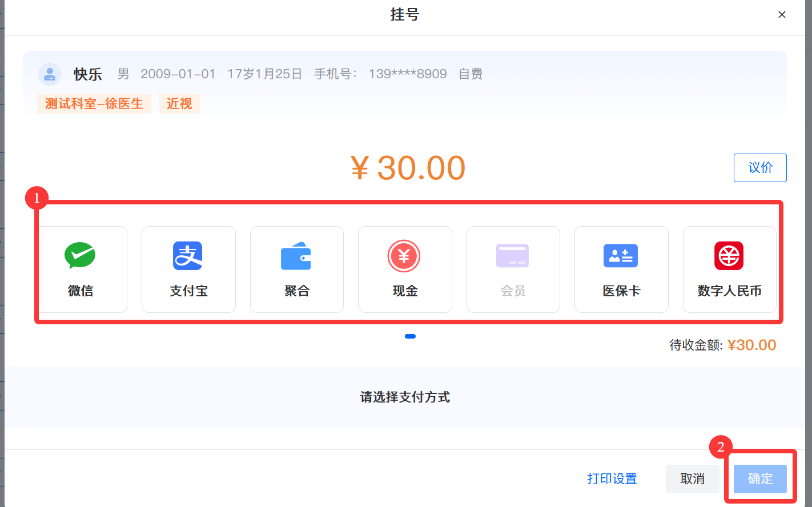Screen dimensions: 812x507
Task: Click the blue page indicator dot
Action: click(410, 336)
